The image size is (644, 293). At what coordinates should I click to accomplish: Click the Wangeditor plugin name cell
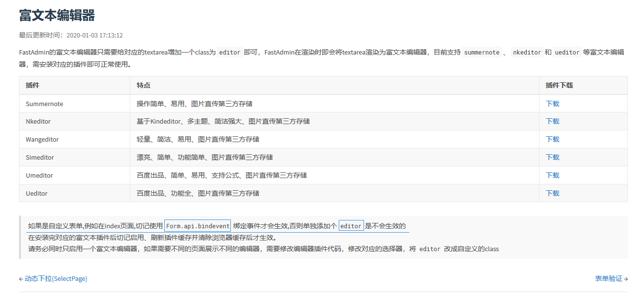(x=42, y=139)
